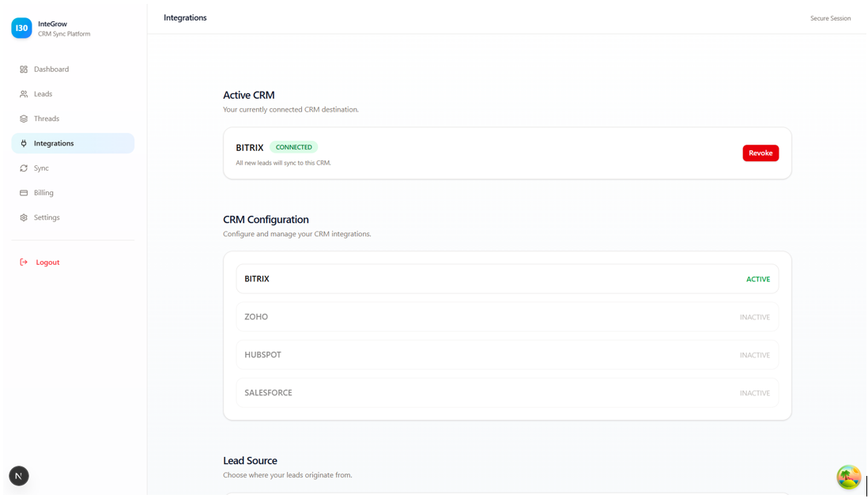Click the INACTIVE label for HubSpot
868x502 pixels.
pos(755,355)
